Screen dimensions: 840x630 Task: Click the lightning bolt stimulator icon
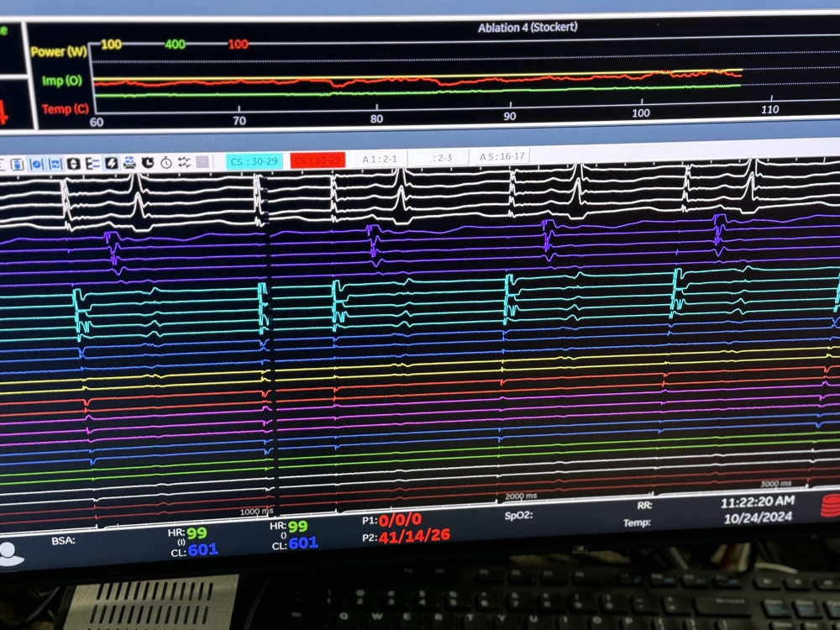click(111, 163)
